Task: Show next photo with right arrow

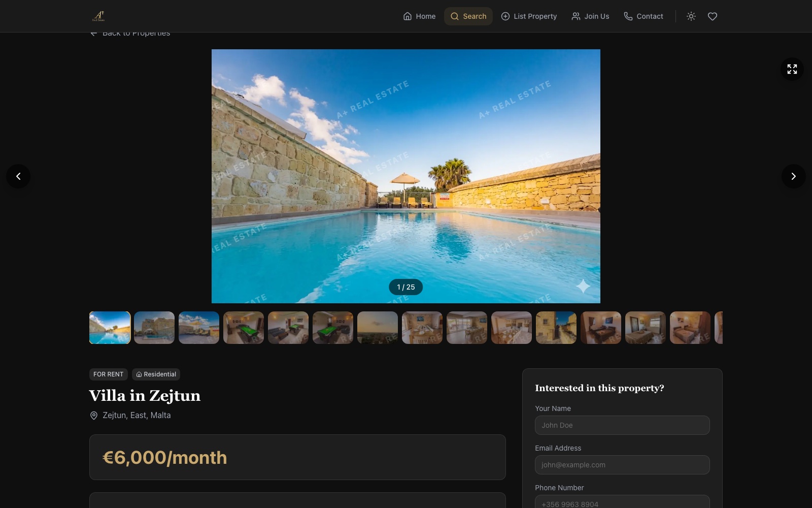Action: click(x=794, y=176)
